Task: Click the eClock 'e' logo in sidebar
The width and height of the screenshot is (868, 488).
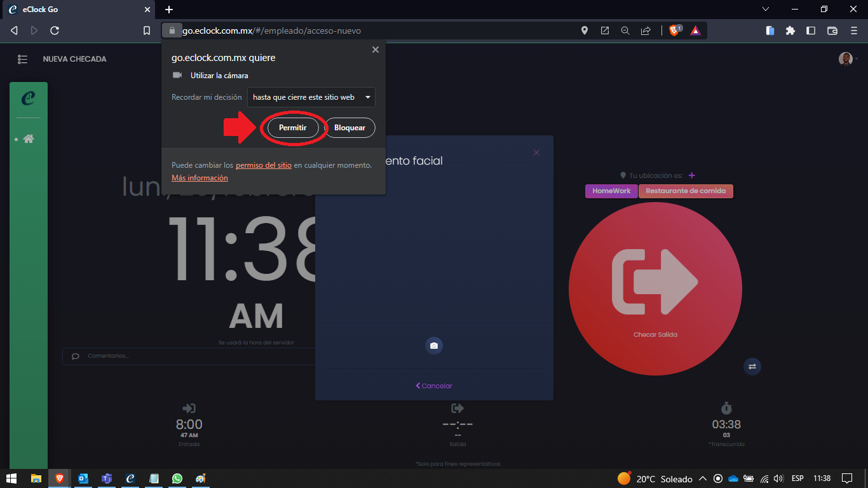Action: tap(28, 98)
